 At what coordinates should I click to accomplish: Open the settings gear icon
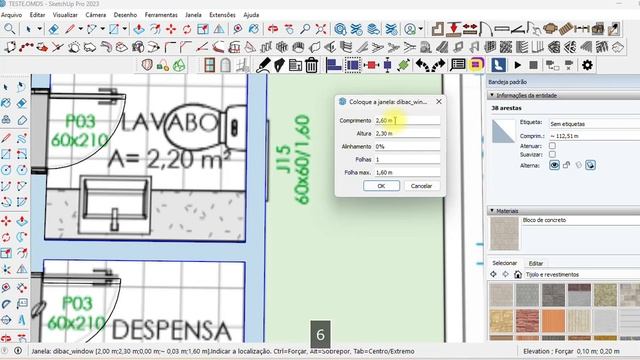587,65
